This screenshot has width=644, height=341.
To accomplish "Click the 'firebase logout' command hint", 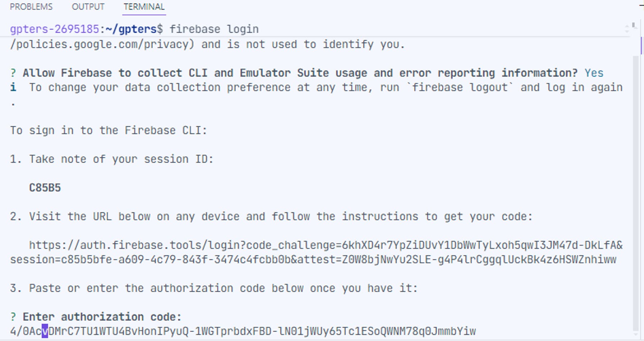I will click(460, 87).
